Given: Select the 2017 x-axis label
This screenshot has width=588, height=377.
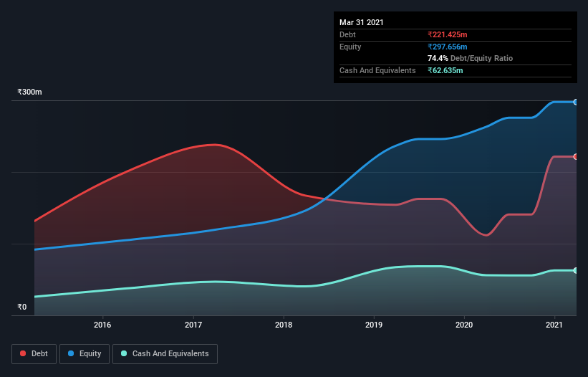Looking at the screenshot, I should tap(193, 325).
